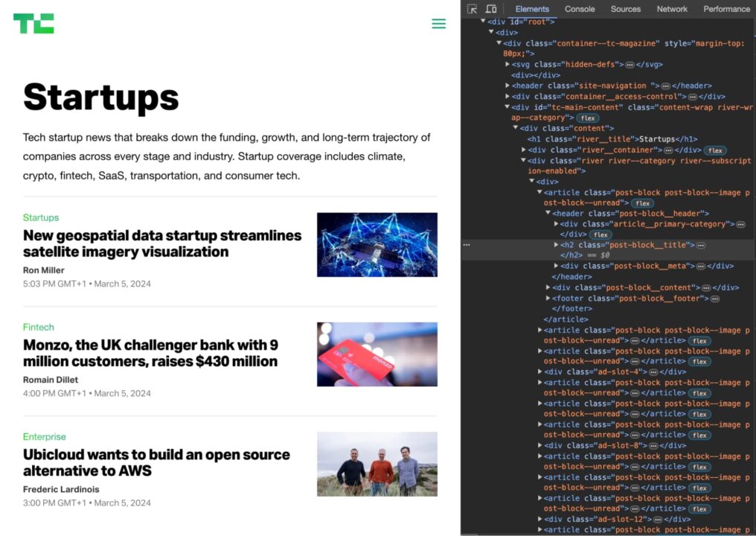
Task: Click ellipsis badge in ad-slot-12 row
Action: pyautogui.click(x=658, y=520)
